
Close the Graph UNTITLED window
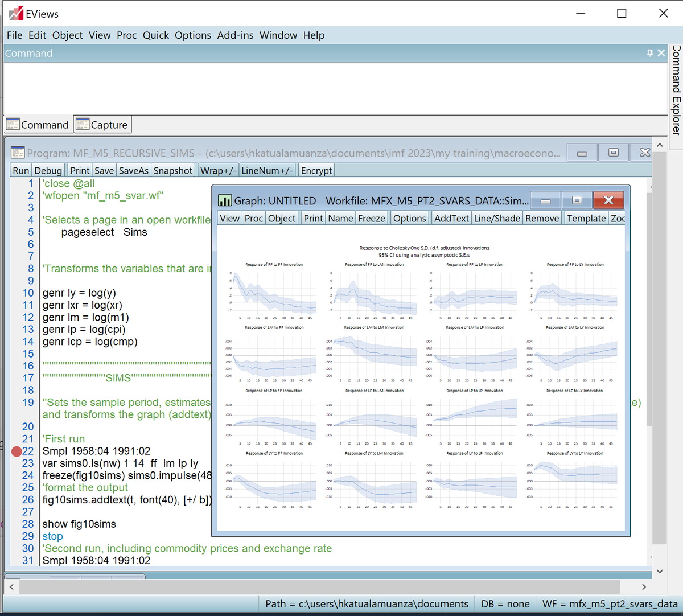pyautogui.click(x=608, y=200)
